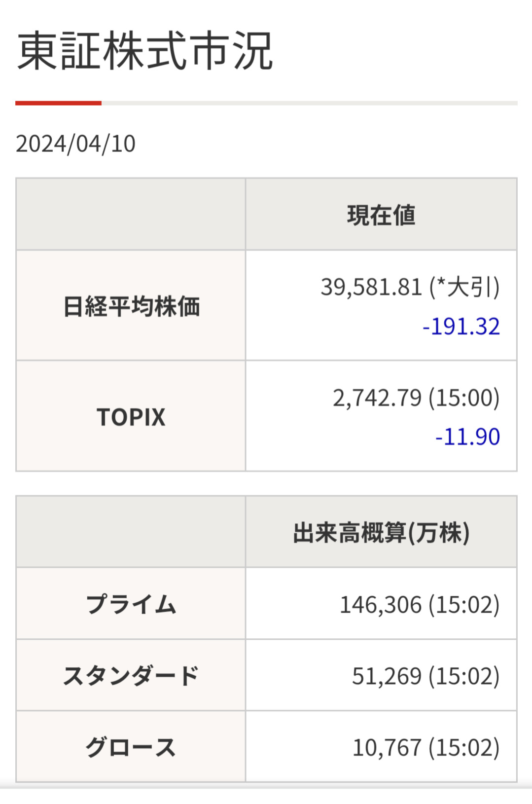
Task: Click the date 2024/04/10
Action: (x=75, y=144)
